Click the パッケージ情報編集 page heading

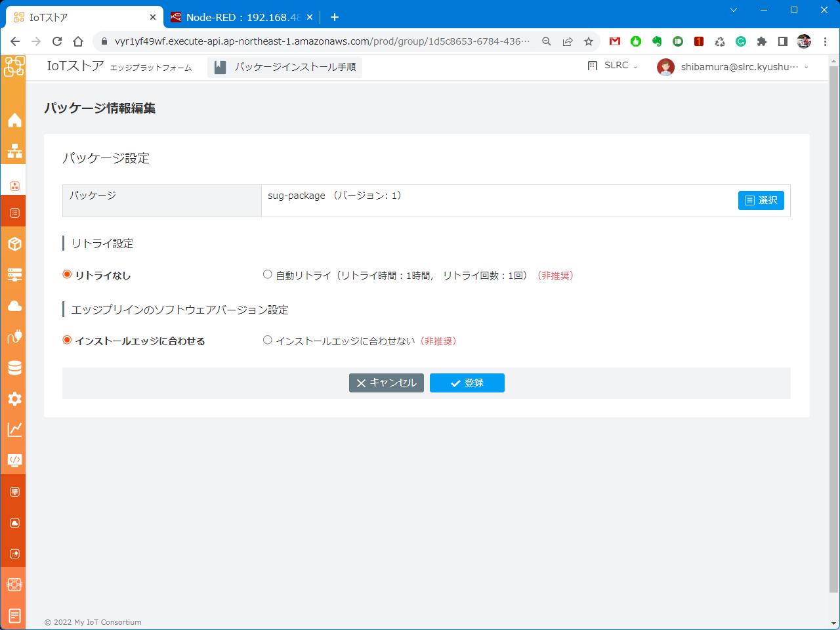click(100, 108)
